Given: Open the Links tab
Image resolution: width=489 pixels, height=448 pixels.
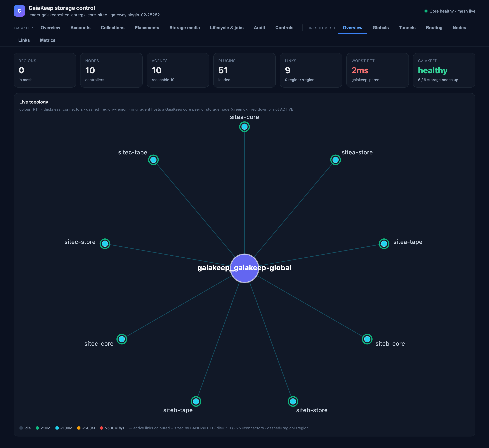Looking at the screenshot, I should (24, 40).
